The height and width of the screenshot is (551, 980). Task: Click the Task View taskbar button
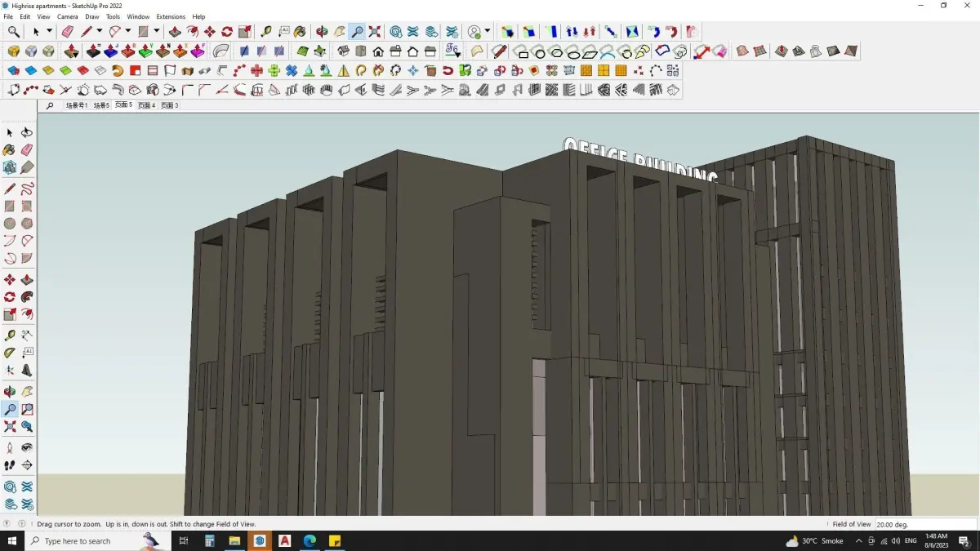point(184,540)
